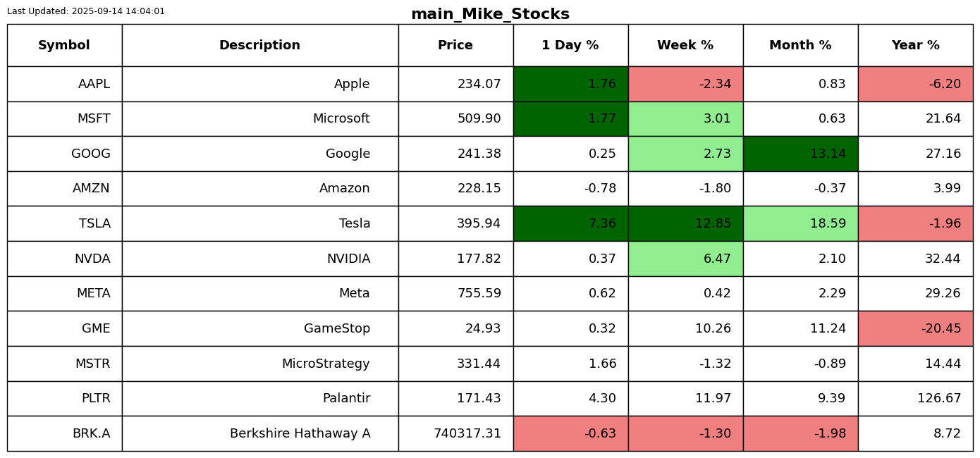The height and width of the screenshot is (458, 980).
Task: Click the Last Updated timestamp
Action: tap(86, 11)
